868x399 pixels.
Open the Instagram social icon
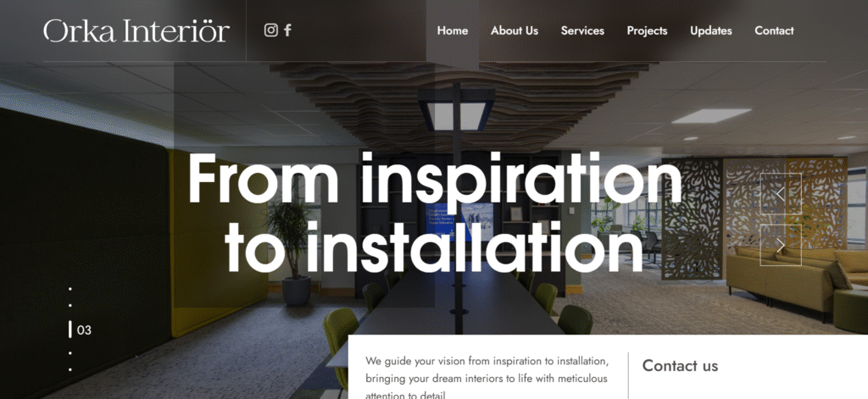tap(270, 30)
